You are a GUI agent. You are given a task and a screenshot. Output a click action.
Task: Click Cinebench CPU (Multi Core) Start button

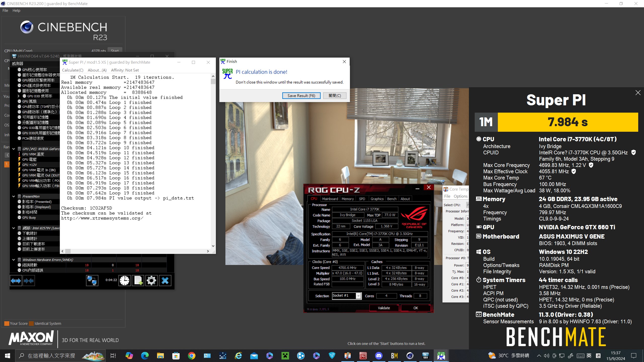point(115,51)
